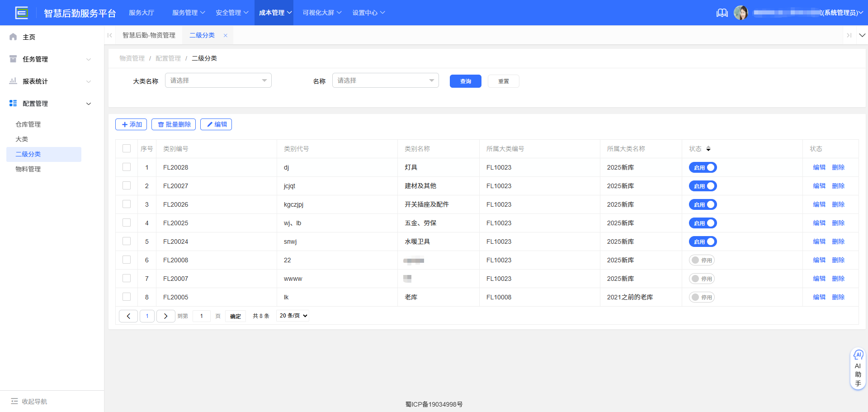This screenshot has width=868, height=412.
Task: Click the 主页 home icon in sidebar
Action: 13,37
